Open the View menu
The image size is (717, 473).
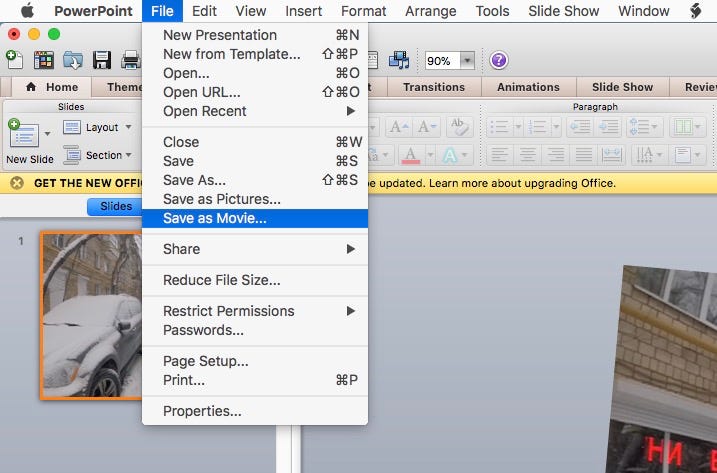(251, 11)
